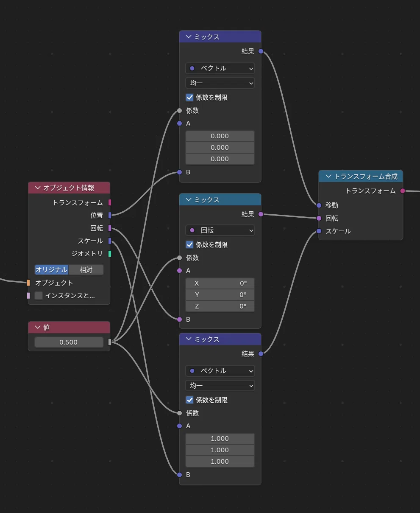Viewport: 420px width, 513px height.
Task: Select オブジェクト情報 node by its title
Action: [x=69, y=188]
